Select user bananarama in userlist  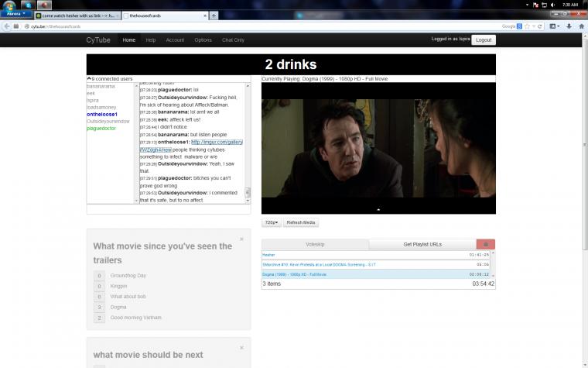101,86
